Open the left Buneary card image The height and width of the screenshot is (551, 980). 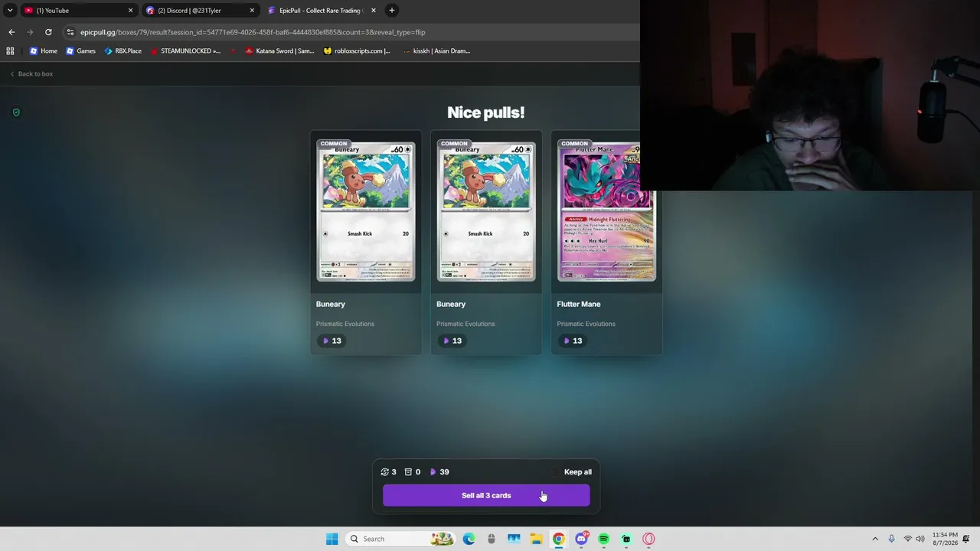pos(366,210)
